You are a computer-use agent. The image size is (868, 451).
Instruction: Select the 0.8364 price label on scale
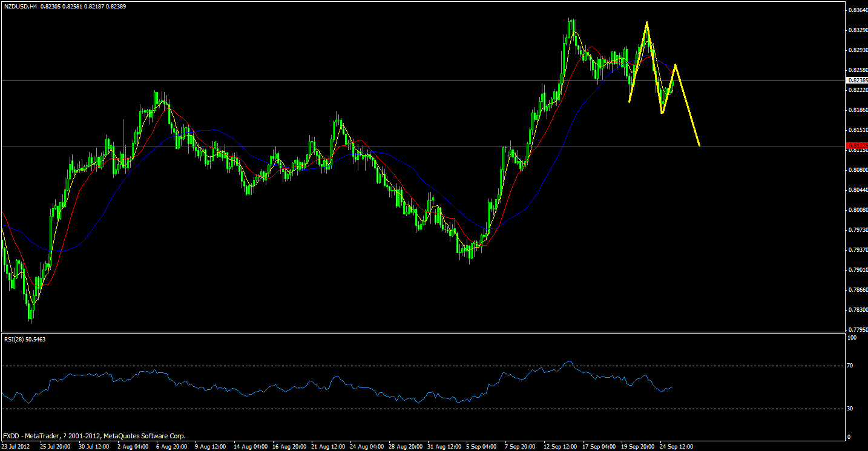857,10
